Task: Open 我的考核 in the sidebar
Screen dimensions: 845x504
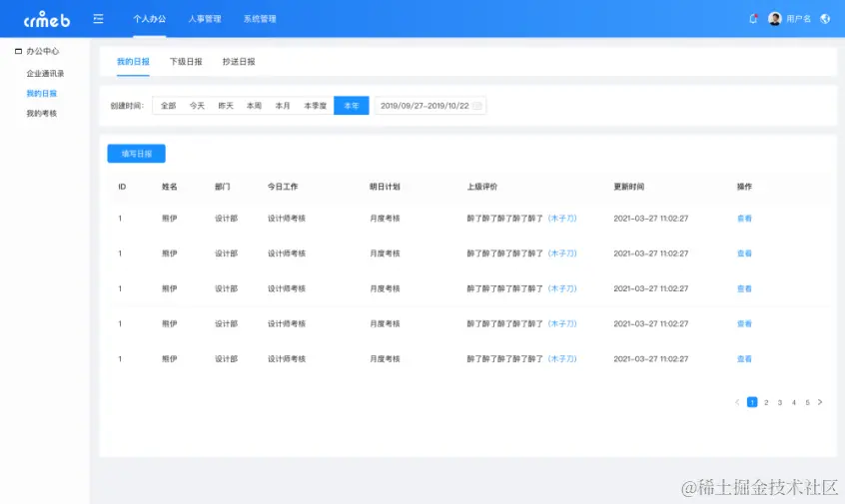Action: tap(42, 113)
